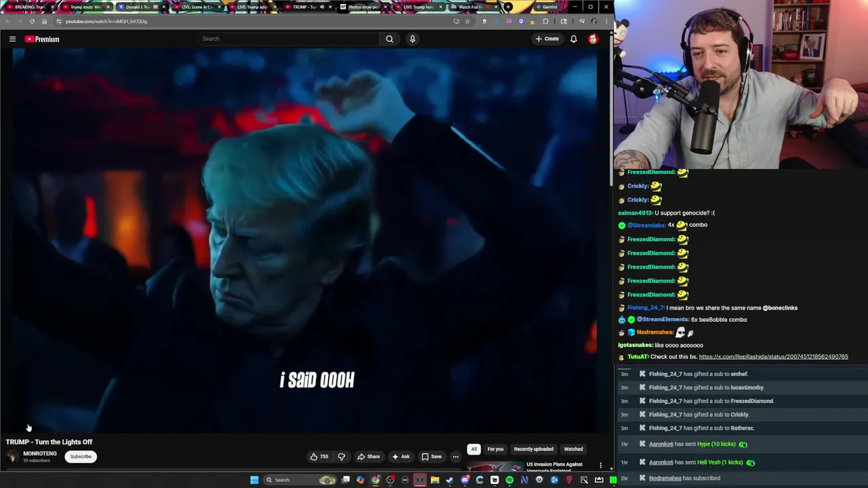Open browser home page
Image resolution: width=868 pixels, height=488 pixels.
(44, 21)
